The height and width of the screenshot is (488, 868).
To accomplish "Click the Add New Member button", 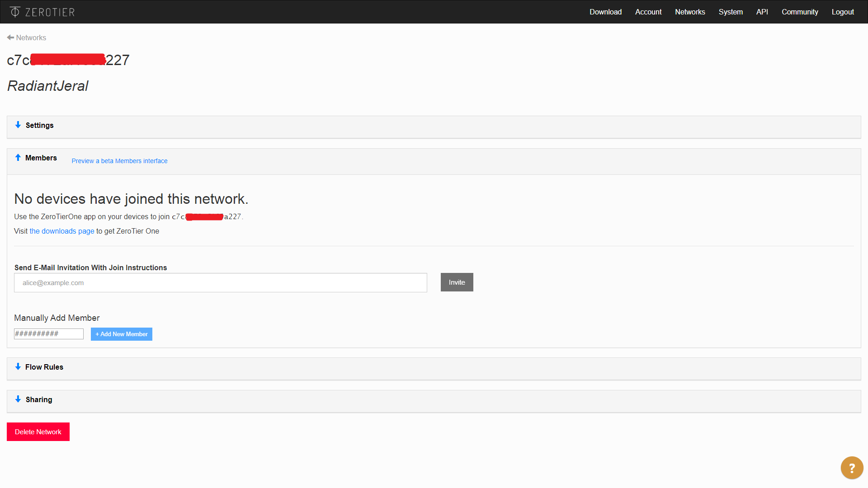I will (x=121, y=334).
